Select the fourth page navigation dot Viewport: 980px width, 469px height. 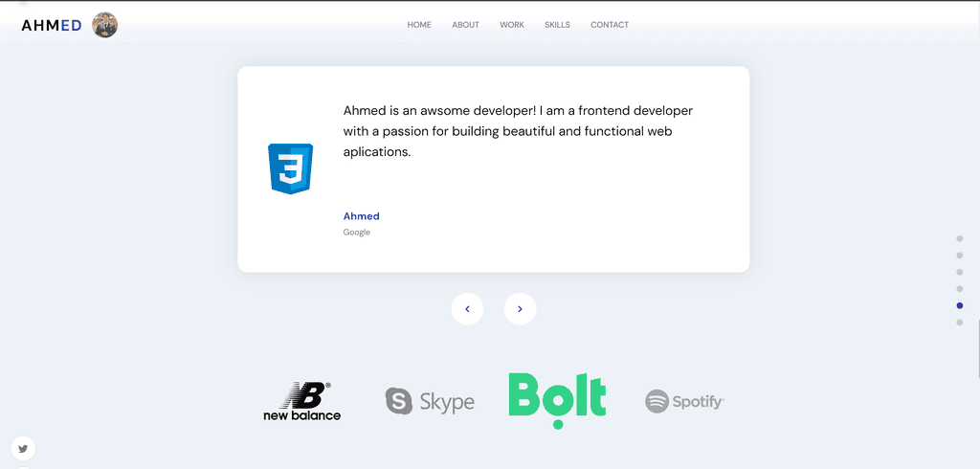coord(960,289)
